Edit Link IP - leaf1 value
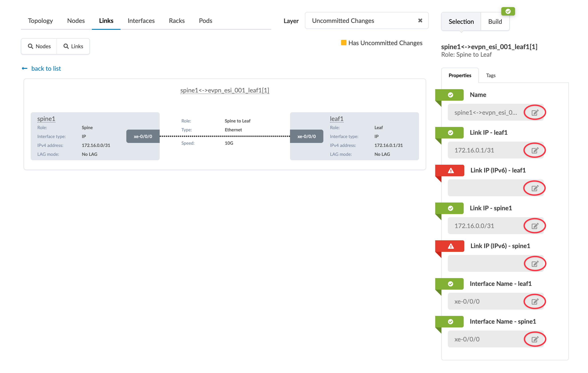 [x=535, y=150]
